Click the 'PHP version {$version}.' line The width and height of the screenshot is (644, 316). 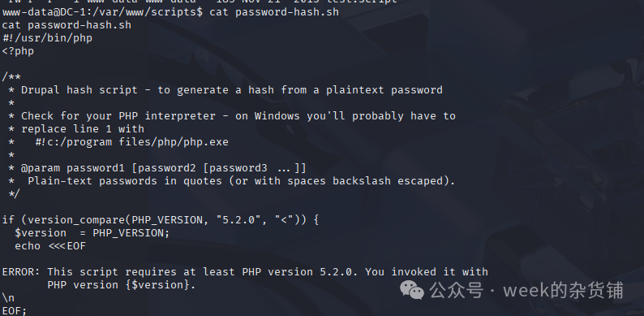click(122, 285)
